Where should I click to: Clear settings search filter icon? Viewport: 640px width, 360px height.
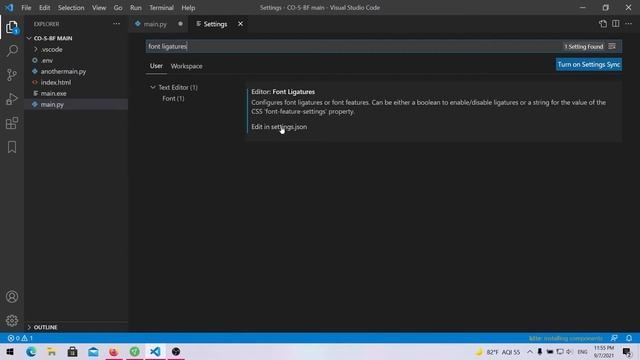(612, 46)
